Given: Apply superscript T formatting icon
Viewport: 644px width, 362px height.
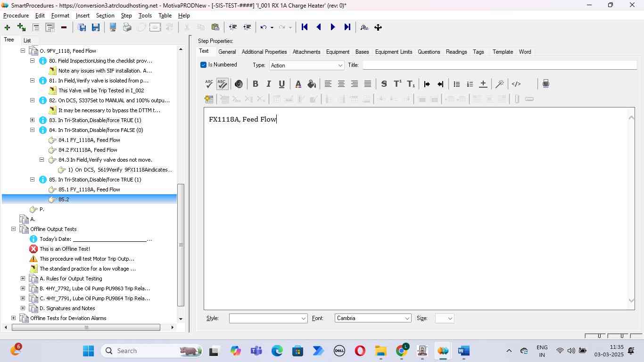Looking at the screenshot, I should pyautogui.click(x=397, y=84).
